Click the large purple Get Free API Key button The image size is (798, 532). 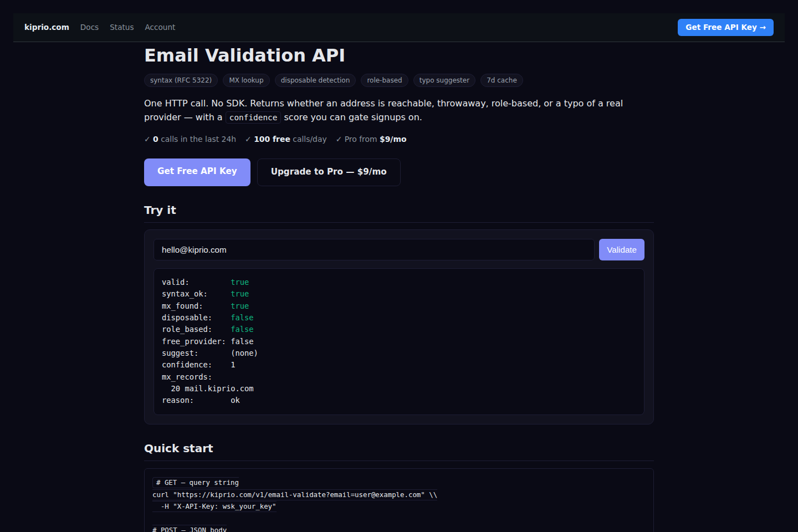tap(197, 172)
